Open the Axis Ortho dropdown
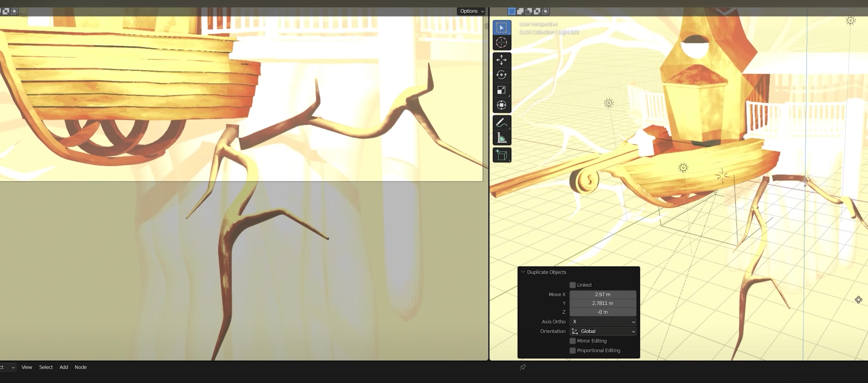The image size is (868, 383). point(603,322)
